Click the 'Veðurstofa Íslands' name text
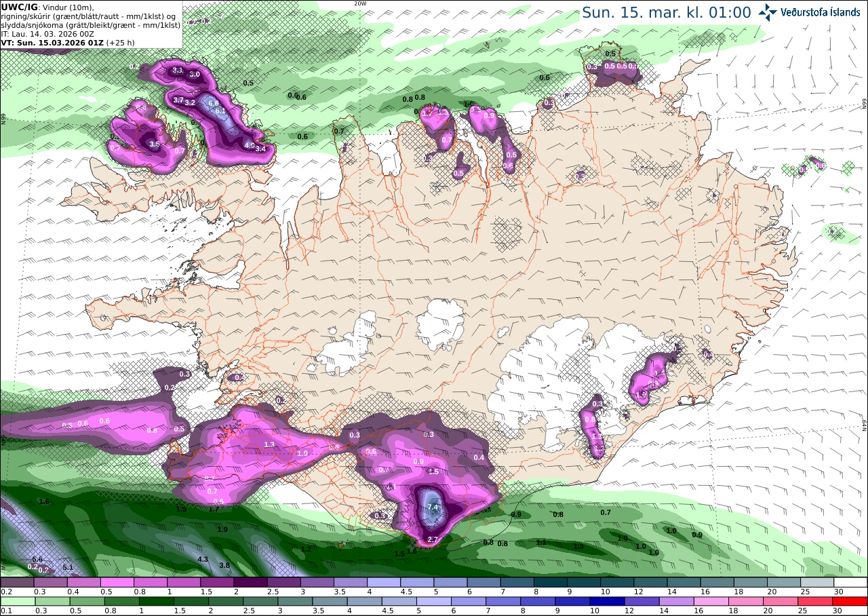Viewport: 868px width, 616px height. pyautogui.click(x=820, y=12)
